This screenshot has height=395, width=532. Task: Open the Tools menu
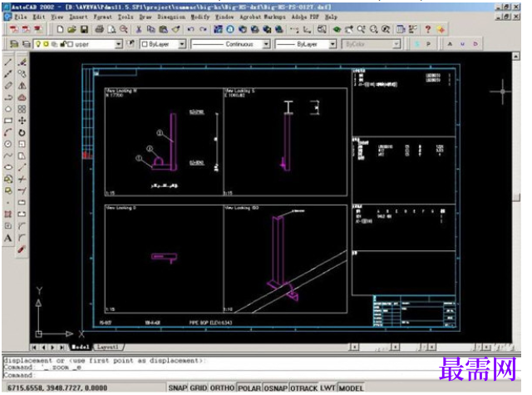coord(126,17)
